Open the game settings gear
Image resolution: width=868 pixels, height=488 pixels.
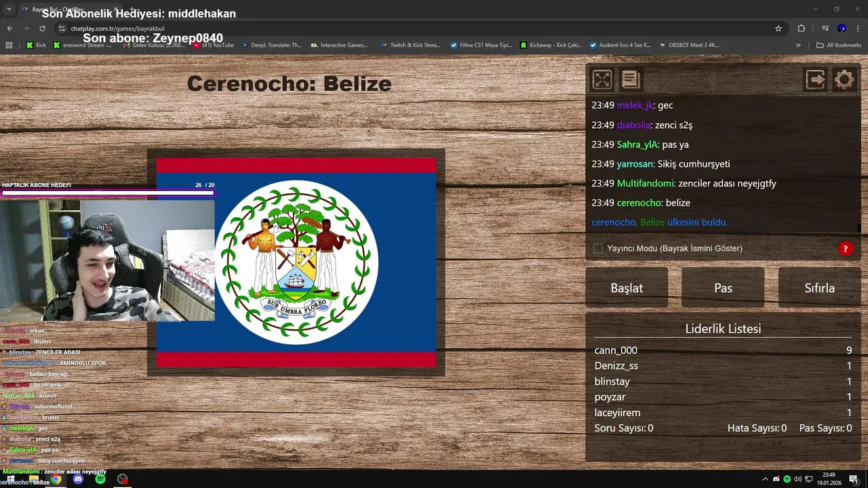tap(844, 79)
